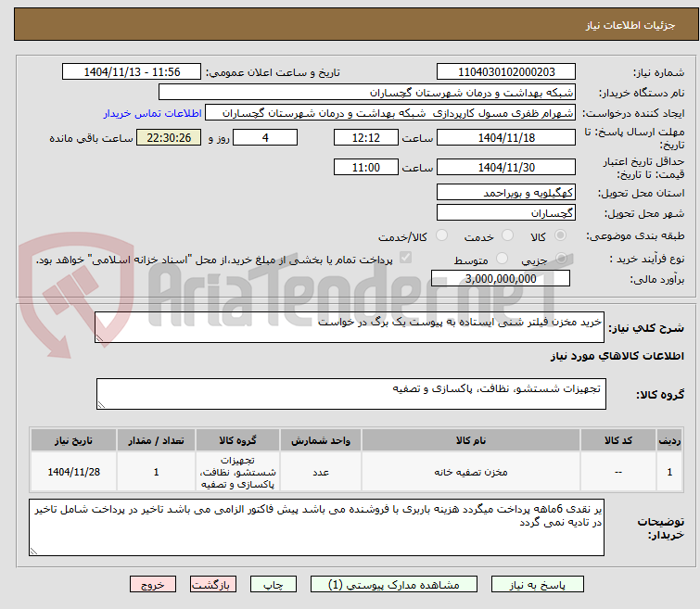This screenshot has height=609, width=700.
Task: Click the deadline date field 1404/11/18
Action: [506, 137]
